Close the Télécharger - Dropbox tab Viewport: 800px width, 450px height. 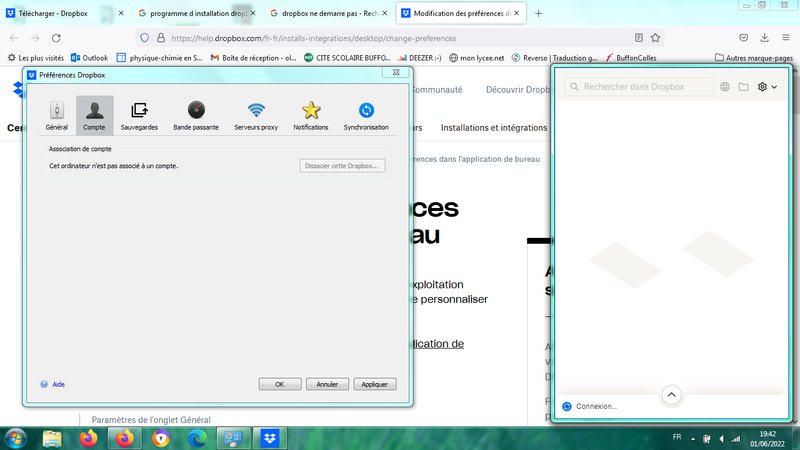point(121,13)
